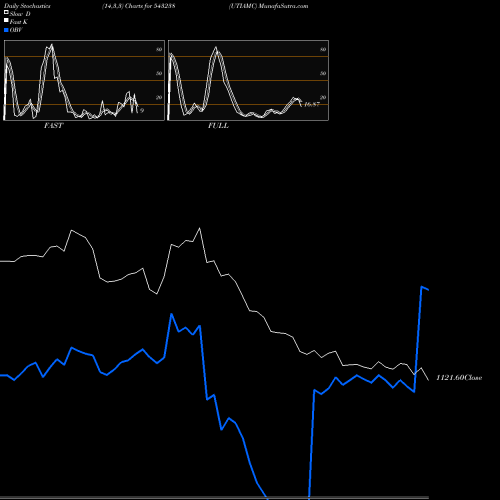Click the 'Daily Stochastics' title text
Screen dimensions: 500x500
click(27, 6)
